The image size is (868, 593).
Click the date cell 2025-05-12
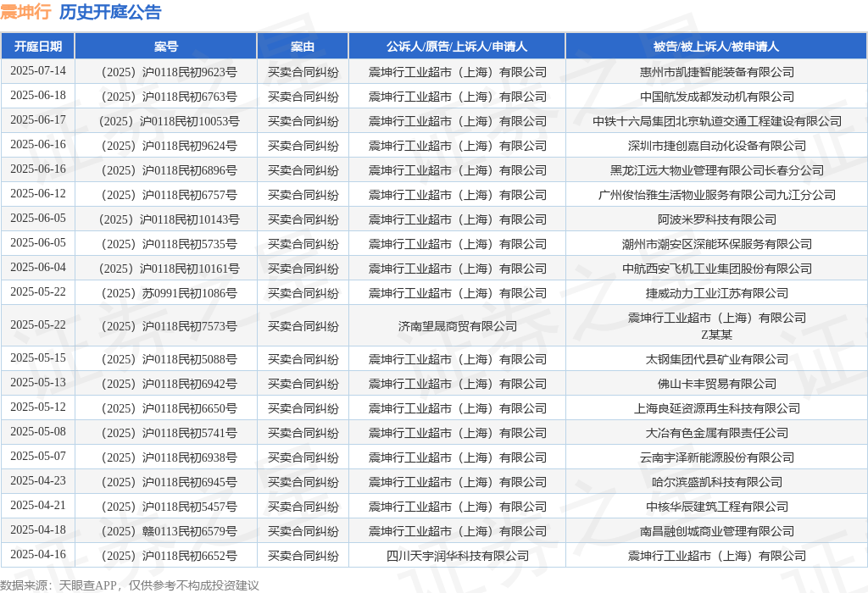pos(37,407)
